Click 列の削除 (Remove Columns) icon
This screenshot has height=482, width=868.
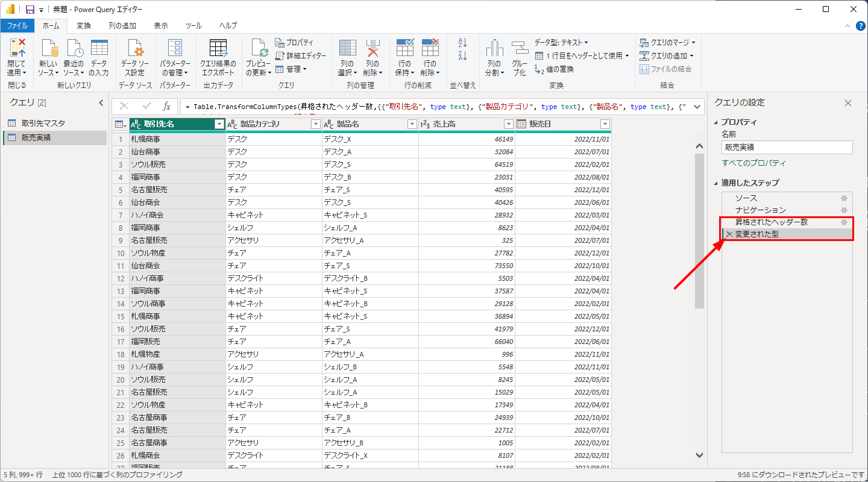pyautogui.click(x=373, y=48)
